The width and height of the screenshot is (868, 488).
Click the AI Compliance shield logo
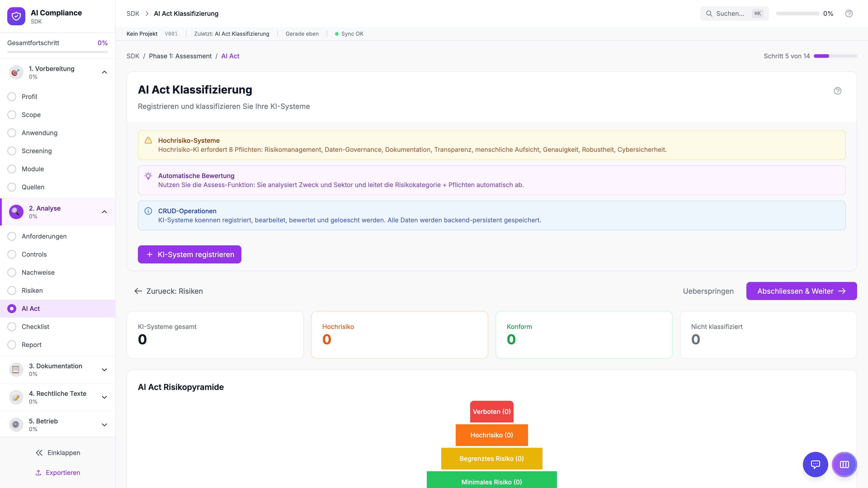coord(16,16)
